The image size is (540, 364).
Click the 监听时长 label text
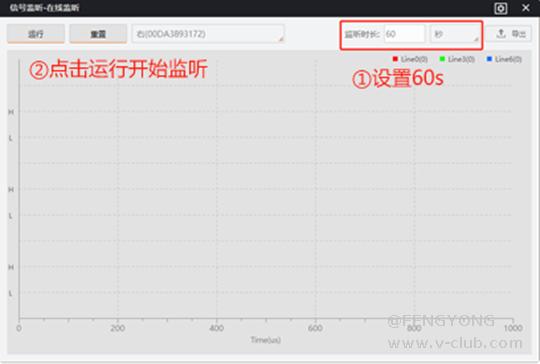click(x=362, y=34)
